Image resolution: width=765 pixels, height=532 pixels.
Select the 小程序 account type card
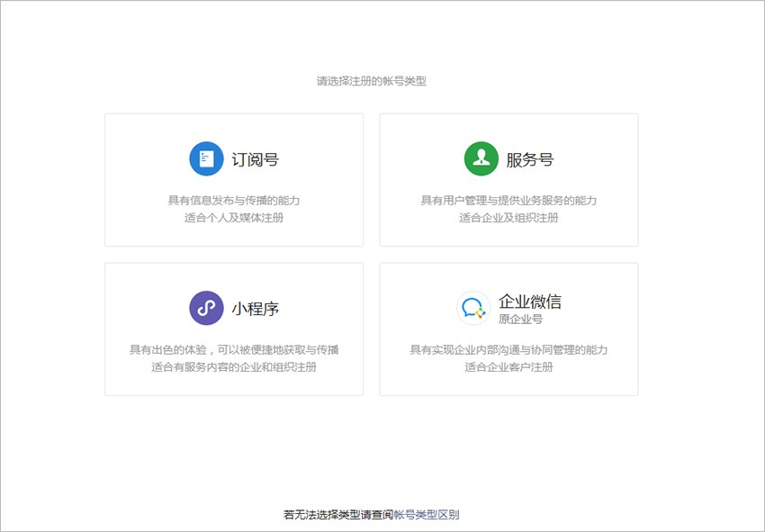[x=233, y=328]
